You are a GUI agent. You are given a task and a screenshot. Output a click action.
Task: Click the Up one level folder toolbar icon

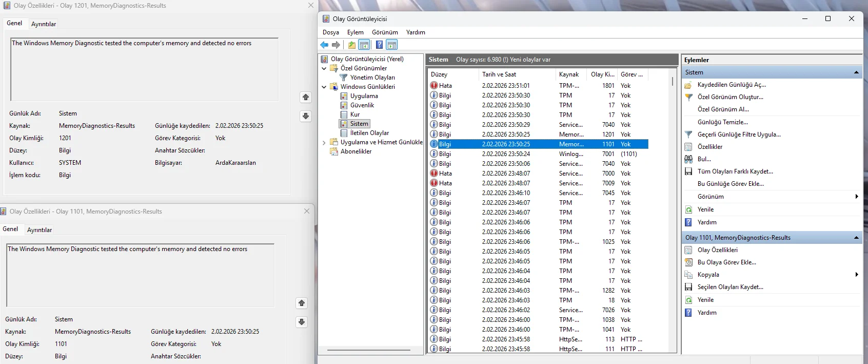(x=351, y=45)
